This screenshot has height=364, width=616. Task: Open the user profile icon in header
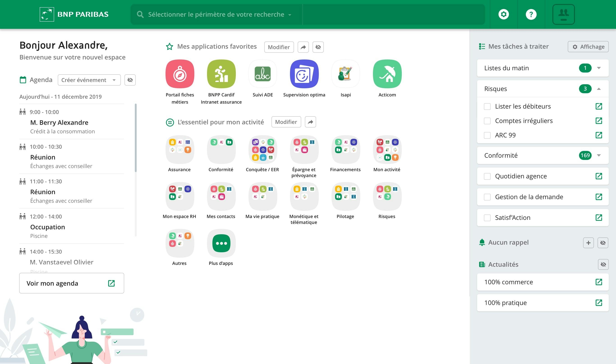[x=563, y=14]
